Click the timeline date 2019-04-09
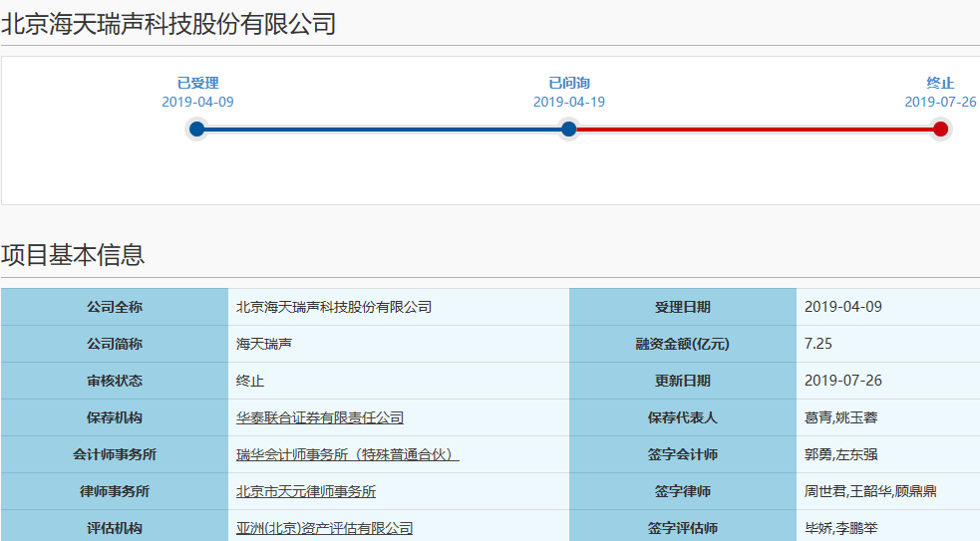 click(x=197, y=102)
